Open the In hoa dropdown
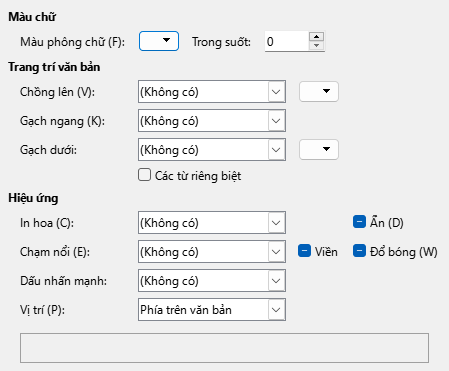Image resolution: width=449 pixels, height=371 pixels. pos(212,222)
